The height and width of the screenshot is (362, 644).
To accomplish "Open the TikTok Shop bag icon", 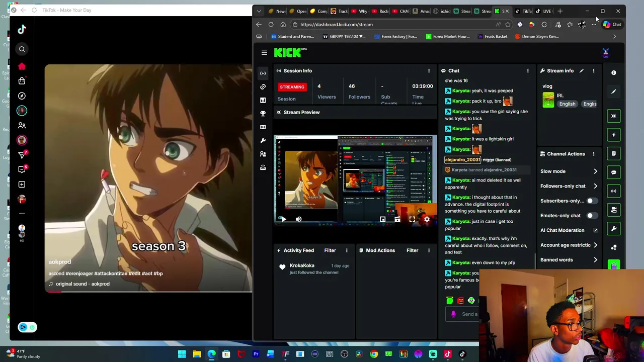I will coord(22,81).
